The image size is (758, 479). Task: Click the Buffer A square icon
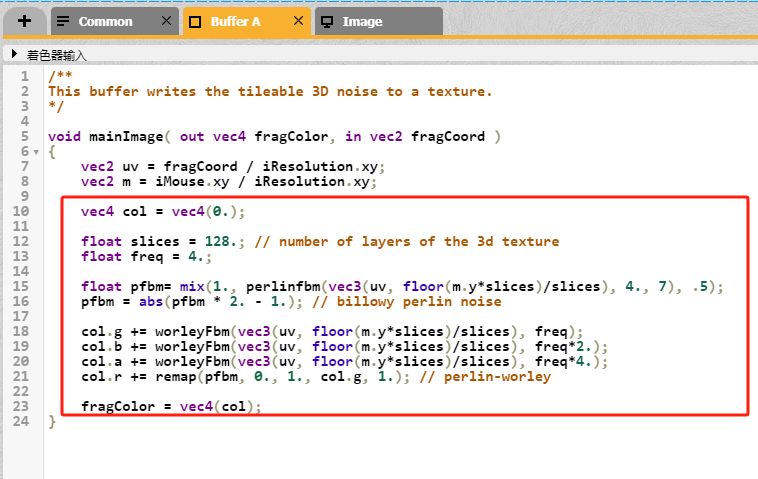[195, 21]
